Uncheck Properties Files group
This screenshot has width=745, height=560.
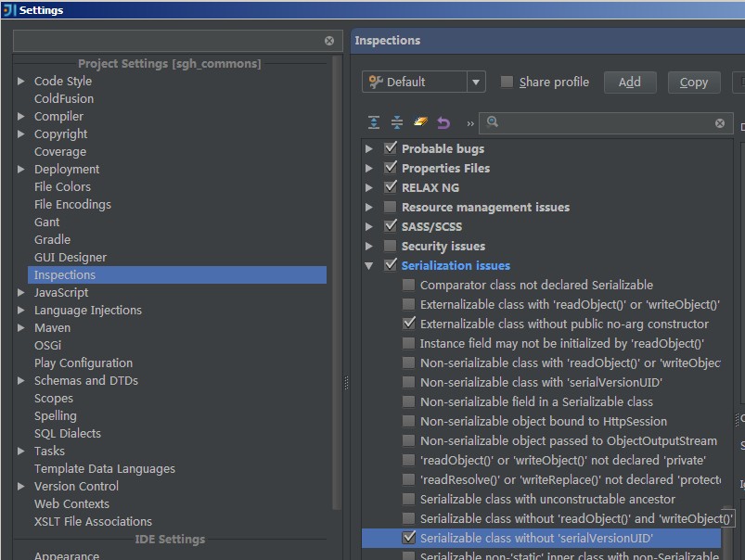pyautogui.click(x=390, y=168)
